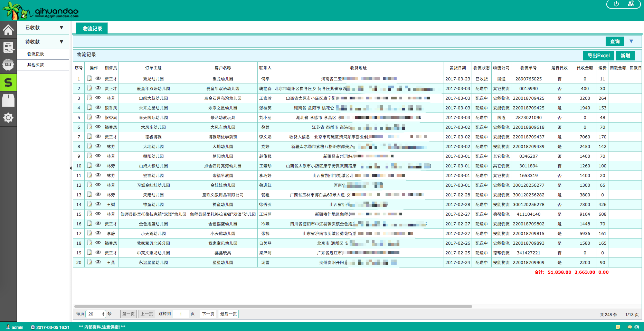Image resolution: width=644 pixels, height=331 pixels.
Task: Click the SALE badge sidebar icon
Action: tap(8, 65)
